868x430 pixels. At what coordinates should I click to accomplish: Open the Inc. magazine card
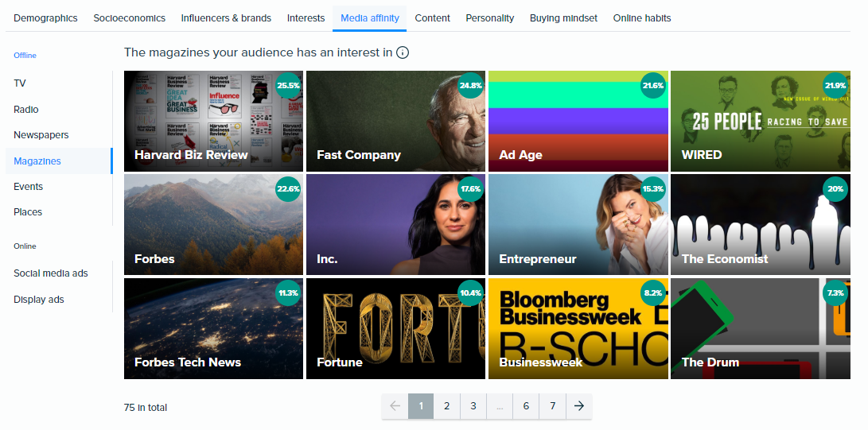(x=395, y=224)
